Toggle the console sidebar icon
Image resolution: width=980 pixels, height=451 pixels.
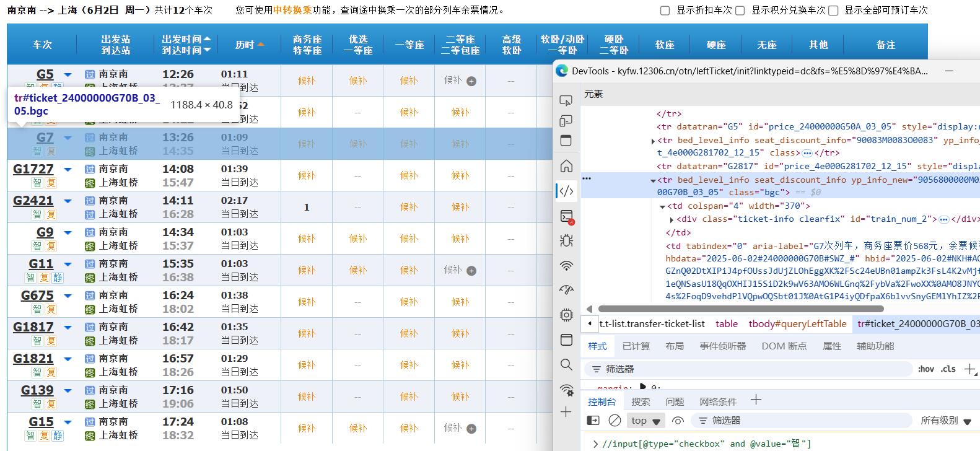pyautogui.click(x=593, y=421)
